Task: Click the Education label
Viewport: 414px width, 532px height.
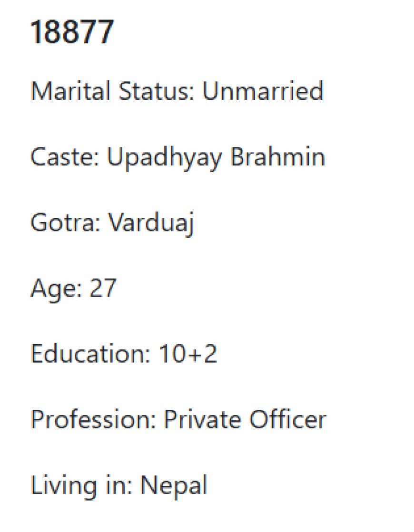Action: pos(90,354)
